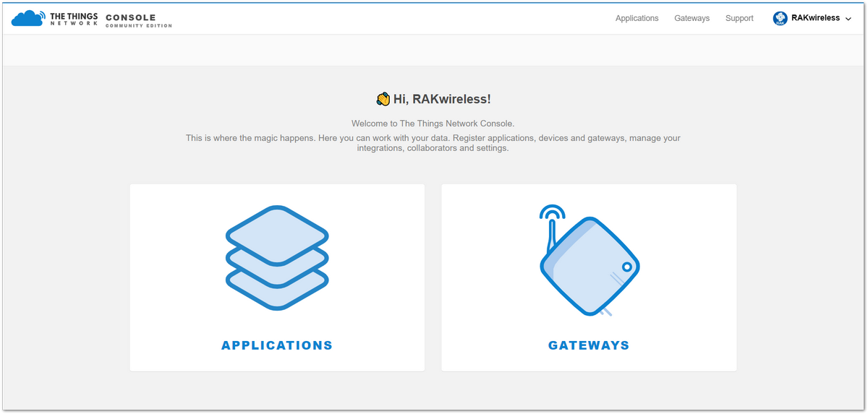Click the CONSOLE Community Edition title
This screenshot has width=868, height=414.
(139, 20)
